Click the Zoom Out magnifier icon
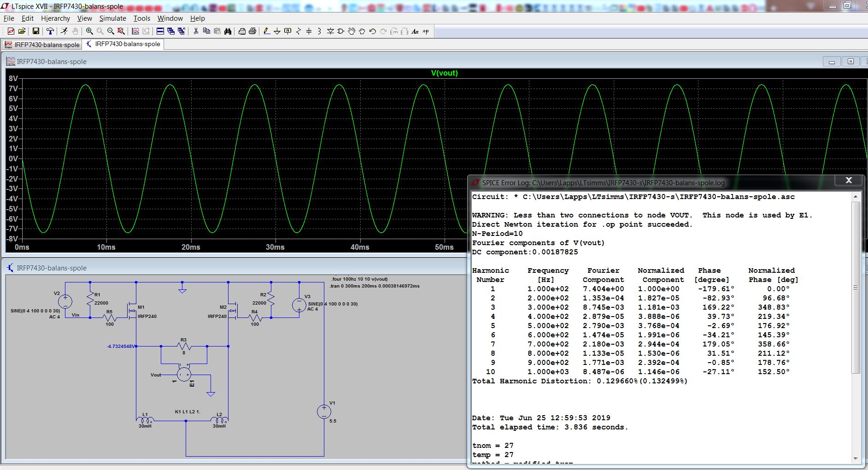 111,31
